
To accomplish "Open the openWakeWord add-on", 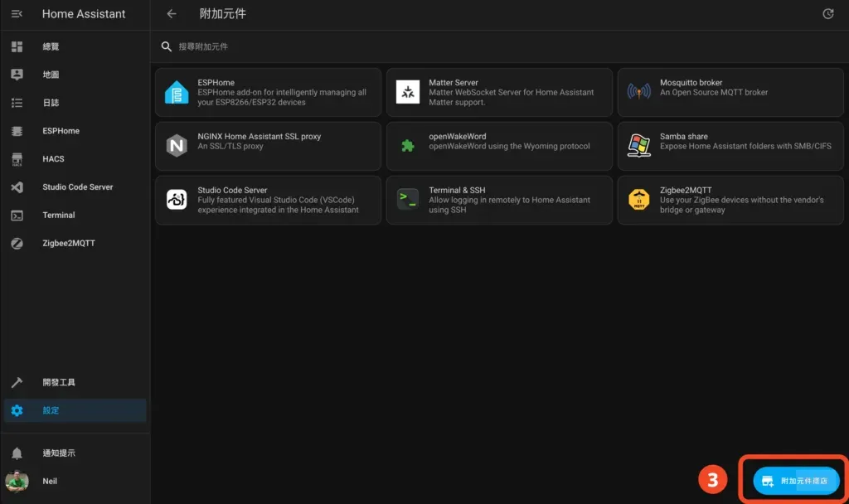I will coord(499,146).
